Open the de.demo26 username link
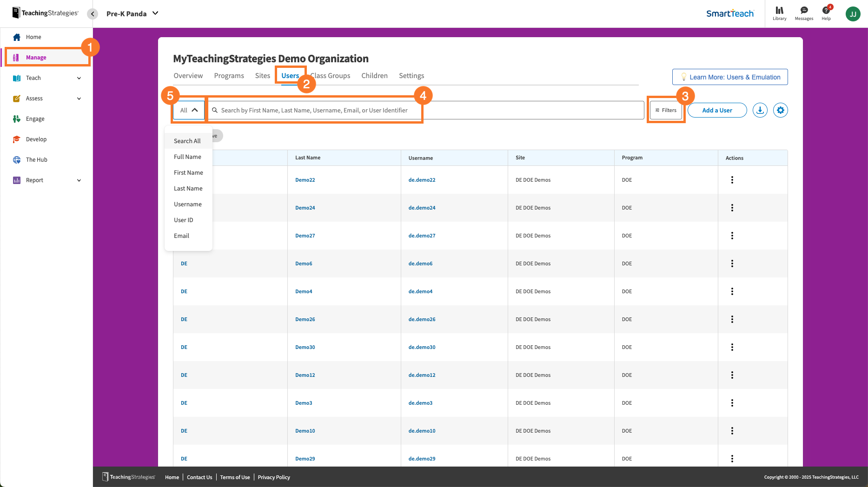The width and height of the screenshot is (868, 487). point(422,319)
